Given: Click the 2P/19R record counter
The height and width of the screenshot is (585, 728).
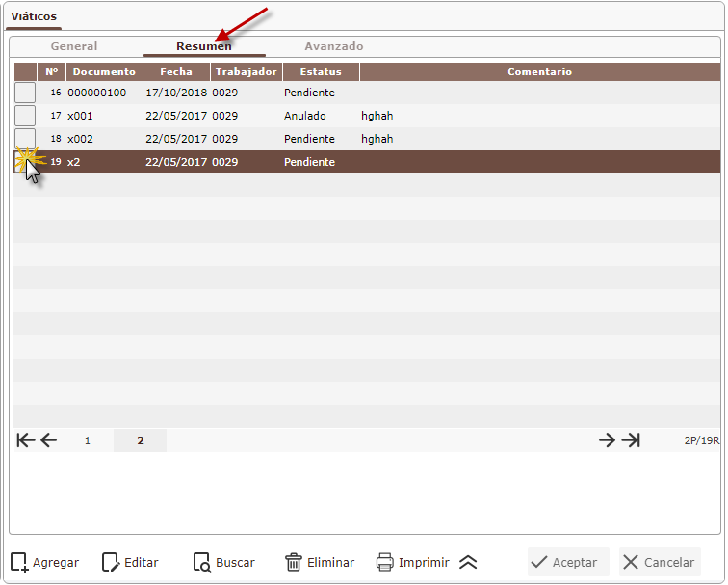Looking at the screenshot, I should click(x=702, y=440).
